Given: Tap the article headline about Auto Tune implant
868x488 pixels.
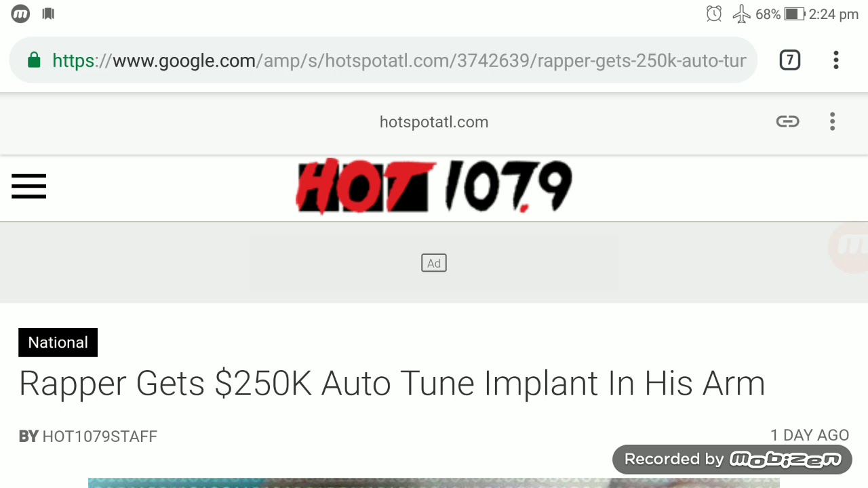Looking at the screenshot, I should tap(392, 384).
